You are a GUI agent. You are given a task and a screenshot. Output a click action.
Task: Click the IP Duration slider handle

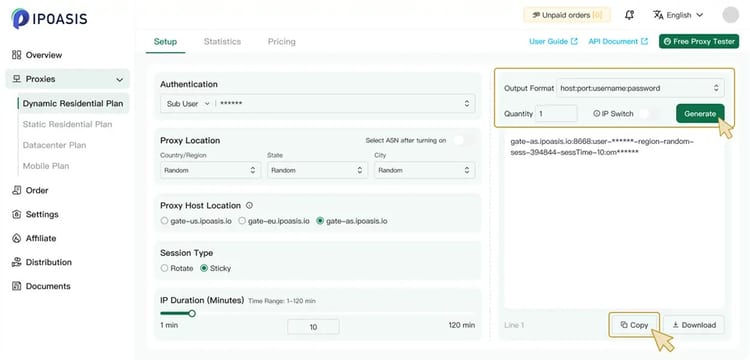click(192, 314)
